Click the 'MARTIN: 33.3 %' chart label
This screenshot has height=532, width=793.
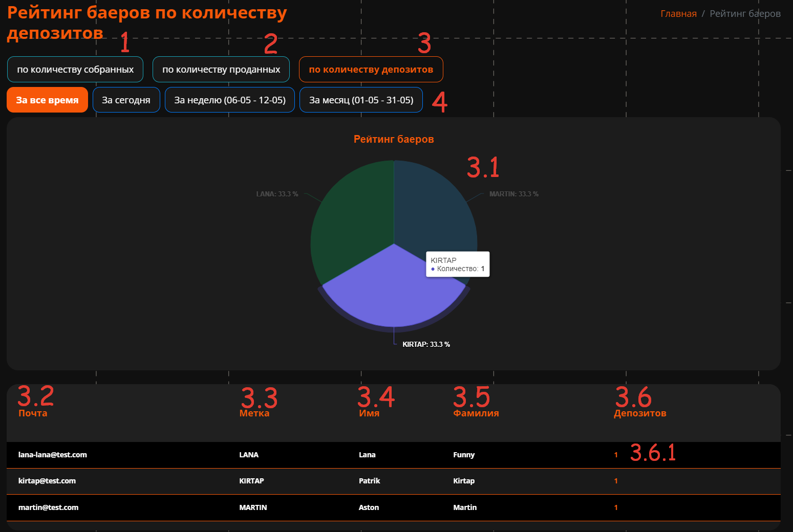point(513,194)
